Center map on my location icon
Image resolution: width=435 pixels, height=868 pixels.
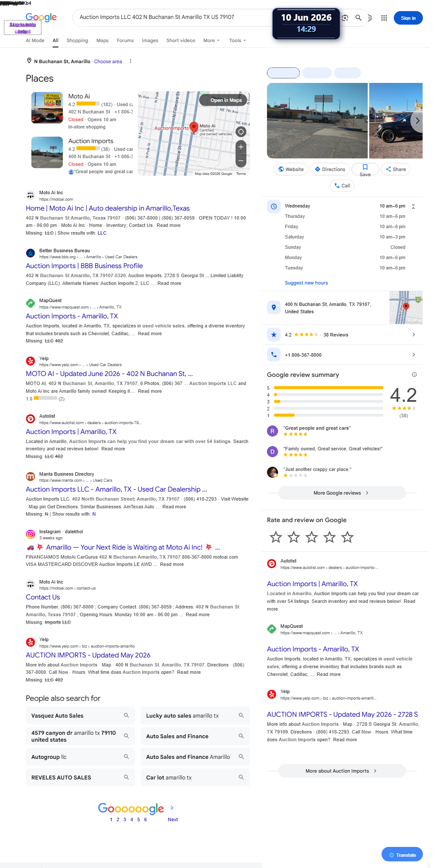[241, 132]
